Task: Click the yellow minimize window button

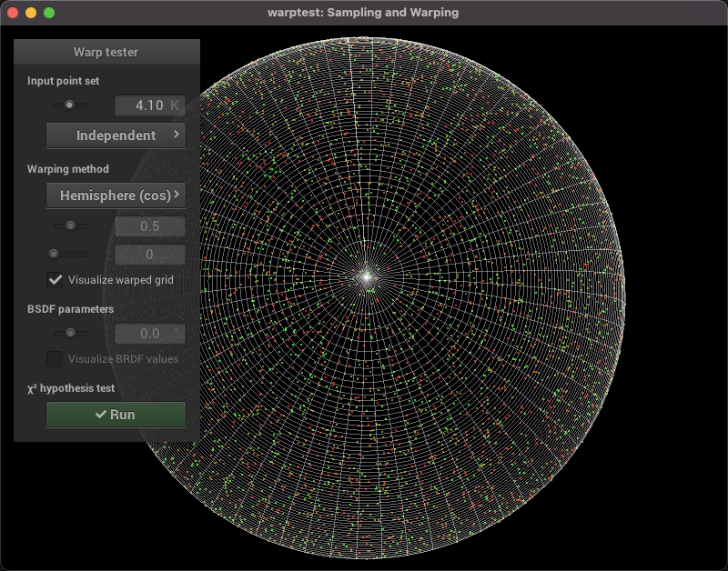Action: click(31, 13)
